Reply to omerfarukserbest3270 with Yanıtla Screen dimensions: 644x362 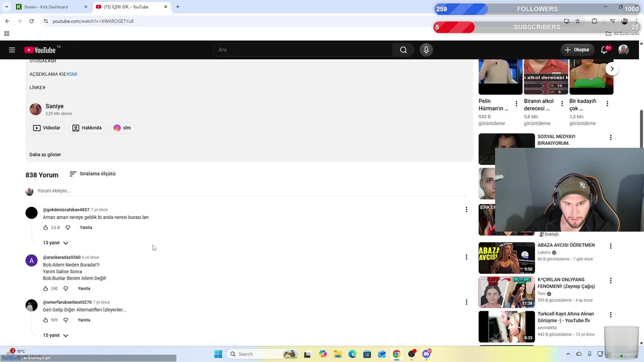tap(84, 320)
